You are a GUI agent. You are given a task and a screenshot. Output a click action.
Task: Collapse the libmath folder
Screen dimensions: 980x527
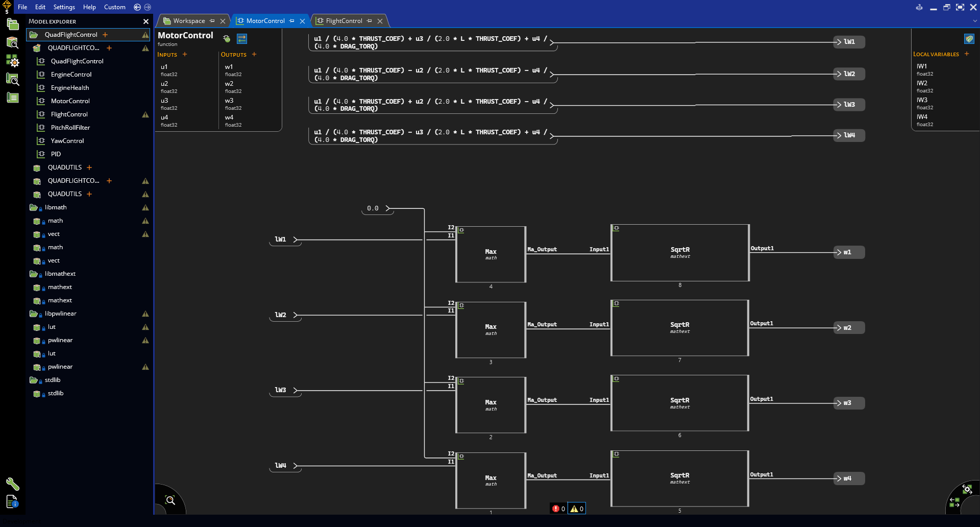(34, 207)
